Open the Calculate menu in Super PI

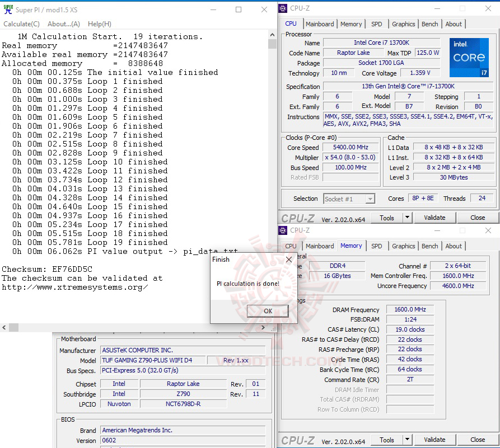click(21, 24)
